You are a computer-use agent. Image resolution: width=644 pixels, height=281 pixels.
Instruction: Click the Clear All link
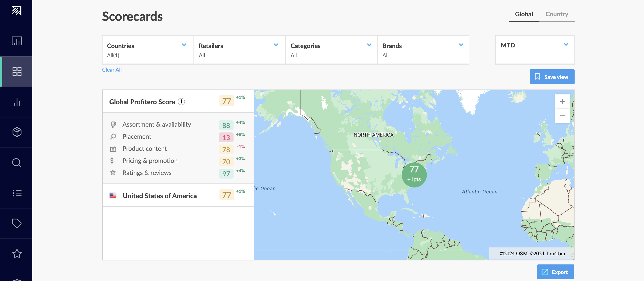pos(112,70)
